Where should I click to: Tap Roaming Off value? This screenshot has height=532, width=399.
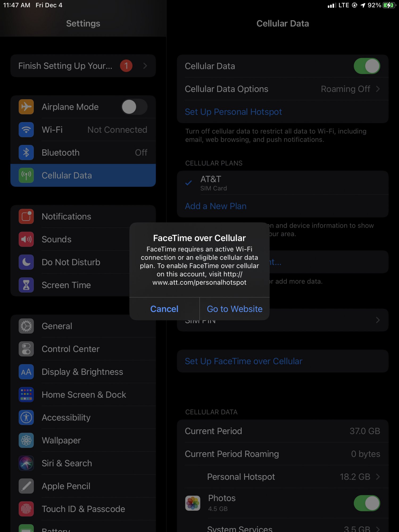pos(345,89)
